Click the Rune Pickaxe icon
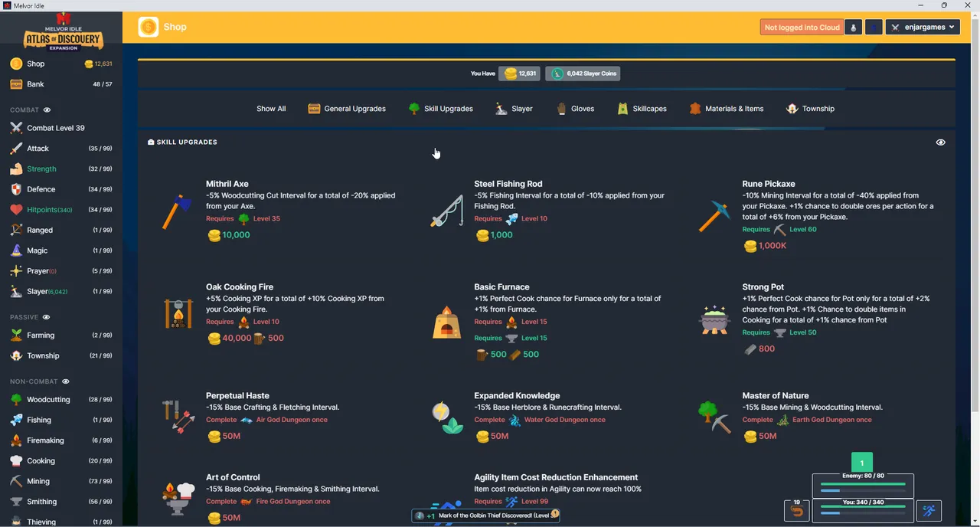The height and width of the screenshot is (527, 980). (715, 216)
